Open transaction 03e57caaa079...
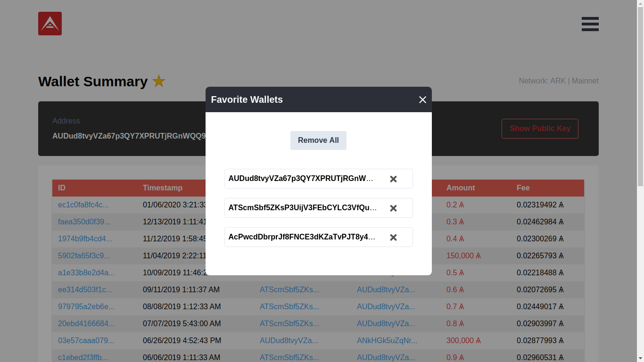The height and width of the screenshot is (362, 644). tap(86, 341)
